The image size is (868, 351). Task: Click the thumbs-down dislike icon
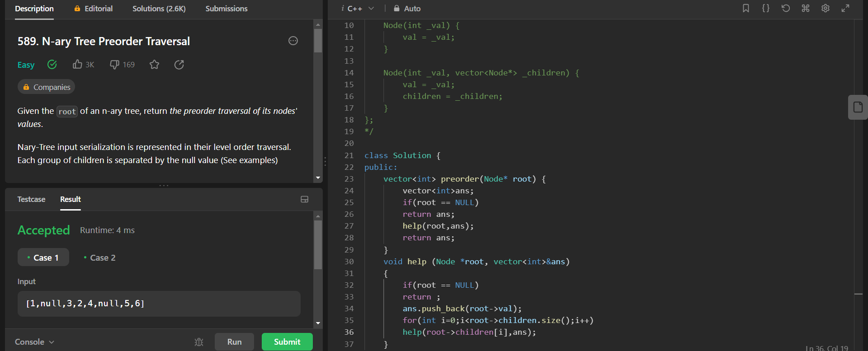[x=114, y=65]
